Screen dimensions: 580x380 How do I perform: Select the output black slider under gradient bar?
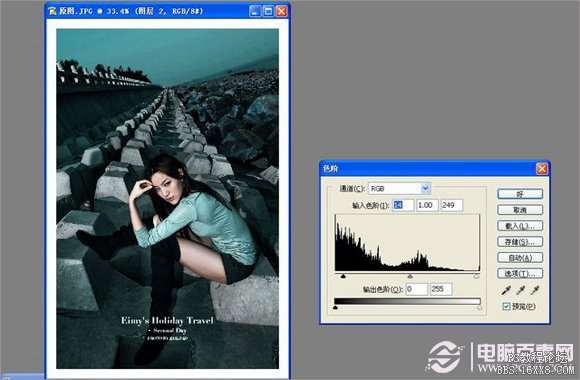tap(335, 307)
